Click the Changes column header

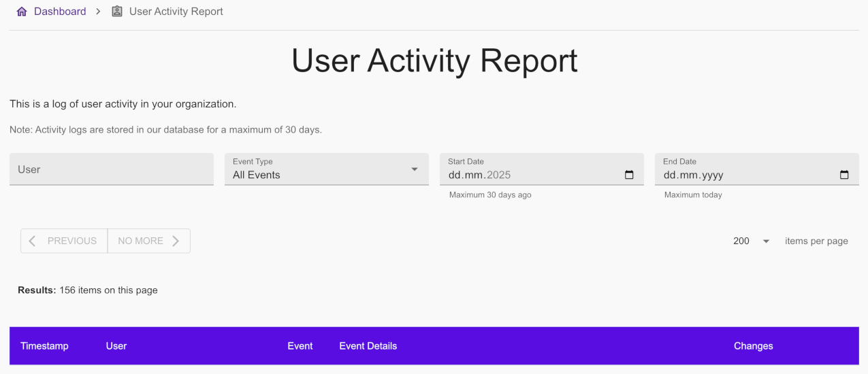pyautogui.click(x=753, y=346)
